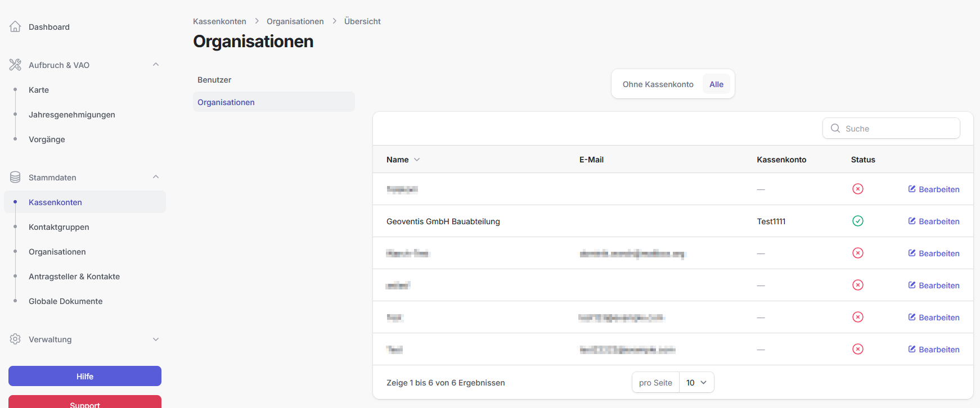The image size is (980, 408).
Task: Open Kontaktgruppen in sidebar
Action: [59, 227]
